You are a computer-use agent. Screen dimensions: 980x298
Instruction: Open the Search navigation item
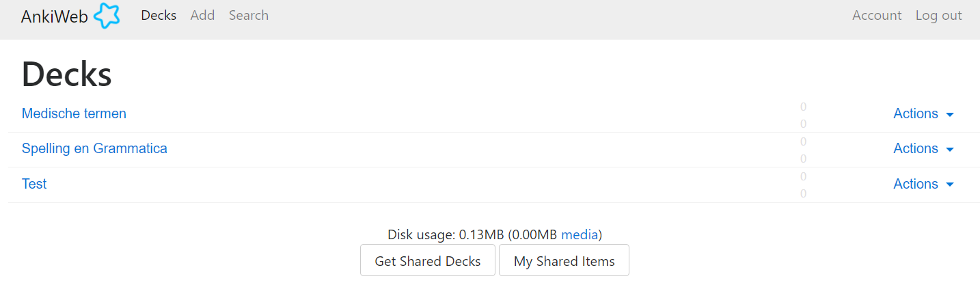pos(249,15)
